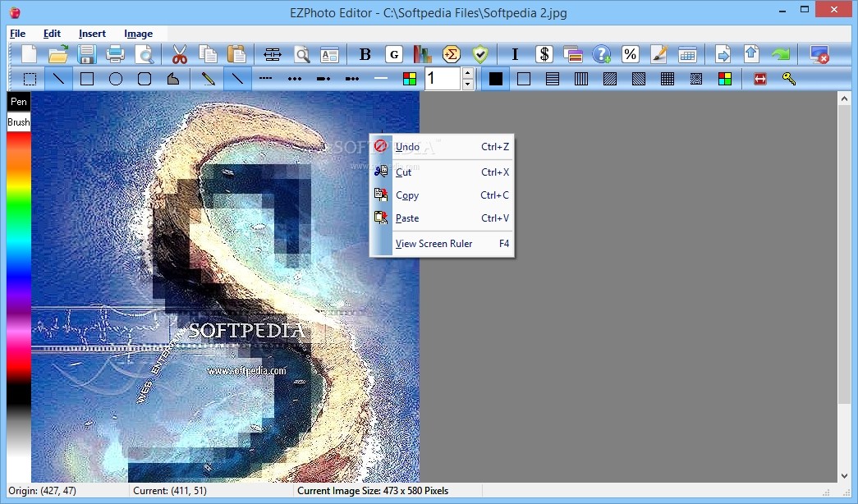Click the blue question mark help icon
The width and height of the screenshot is (858, 504).
click(x=601, y=54)
